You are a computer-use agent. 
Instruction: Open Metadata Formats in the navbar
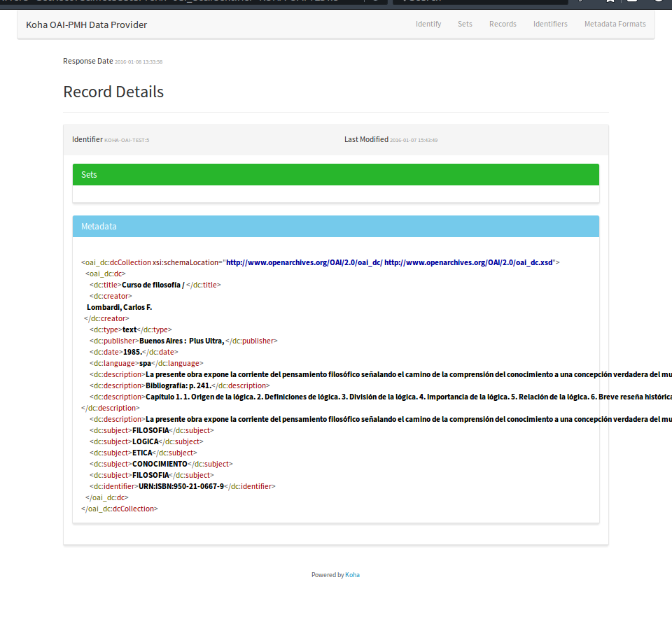coord(615,24)
